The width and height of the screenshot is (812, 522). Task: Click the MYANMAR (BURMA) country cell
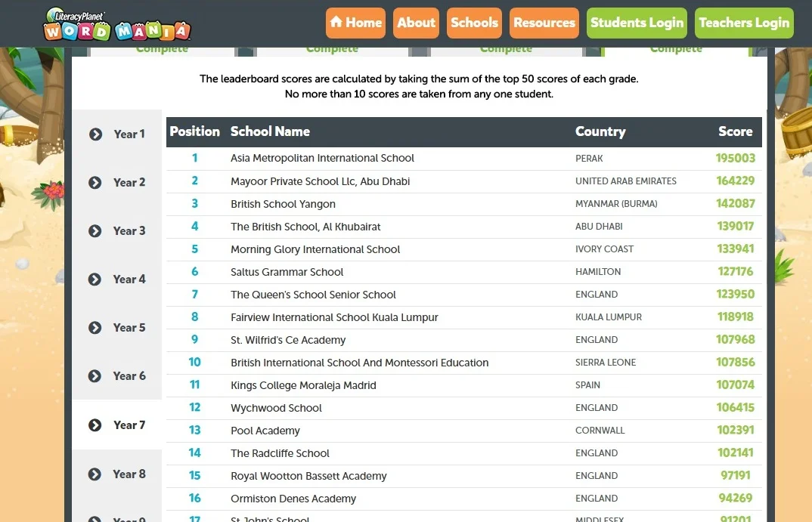tap(616, 204)
